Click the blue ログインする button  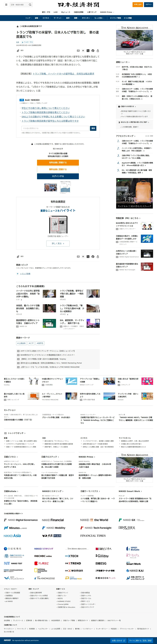58,176
